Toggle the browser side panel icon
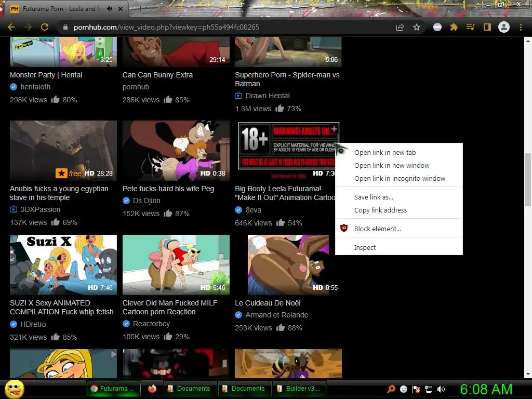 [487, 27]
